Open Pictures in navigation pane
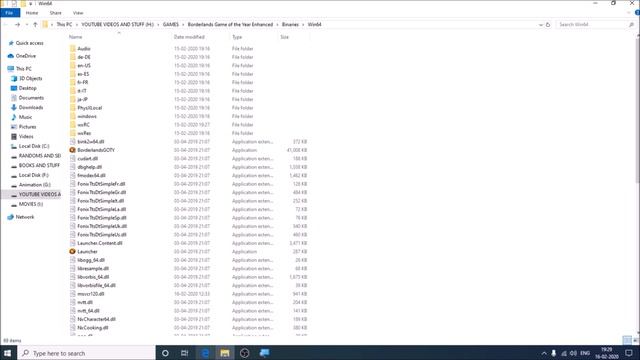The image size is (640, 360). (27, 127)
